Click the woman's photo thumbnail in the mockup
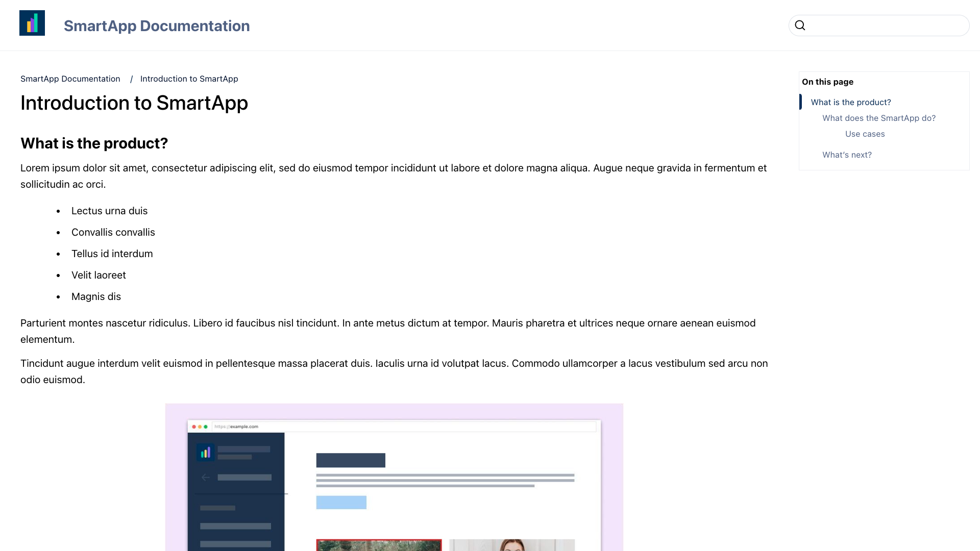The width and height of the screenshot is (980, 551). click(512, 545)
